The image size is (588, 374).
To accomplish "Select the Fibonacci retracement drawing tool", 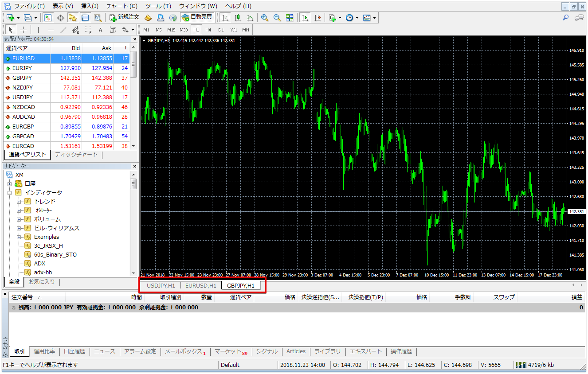I will [87, 30].
